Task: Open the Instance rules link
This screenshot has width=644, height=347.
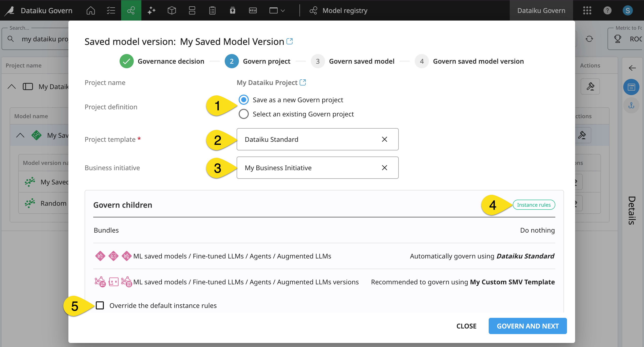Action: click(534, 205)
